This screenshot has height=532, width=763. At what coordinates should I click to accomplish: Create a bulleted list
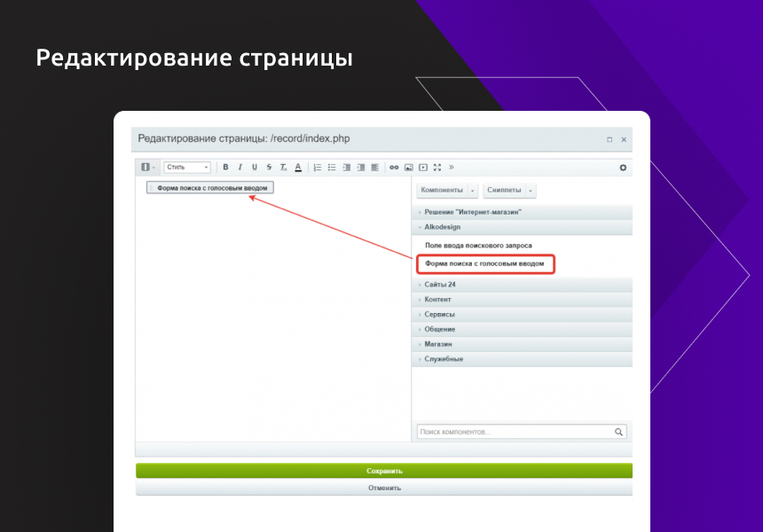pos(330,167)
